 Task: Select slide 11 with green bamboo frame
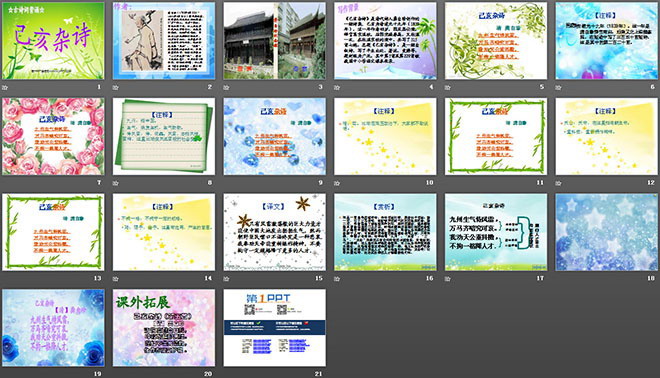click(x=496, y=136)
